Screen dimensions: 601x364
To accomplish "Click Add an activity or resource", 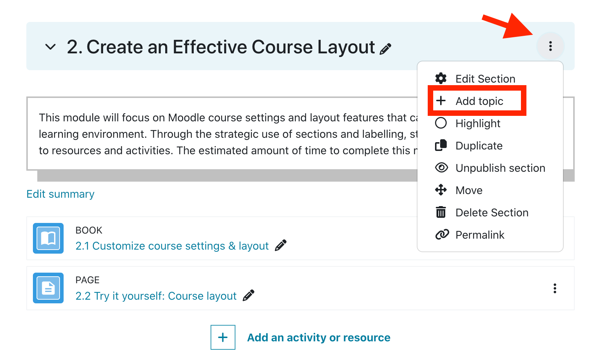I will (x=318, y=337).
